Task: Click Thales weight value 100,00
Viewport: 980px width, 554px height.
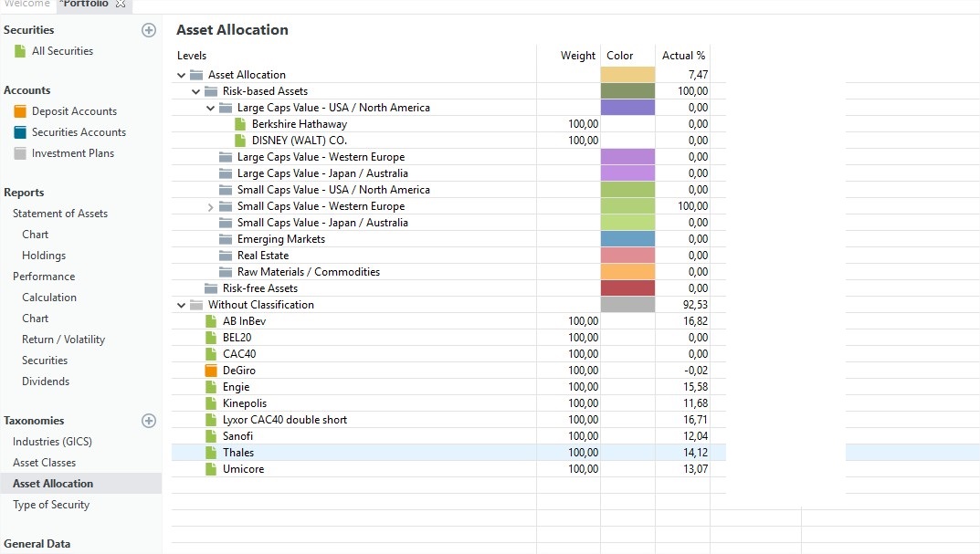Action: 583,453
